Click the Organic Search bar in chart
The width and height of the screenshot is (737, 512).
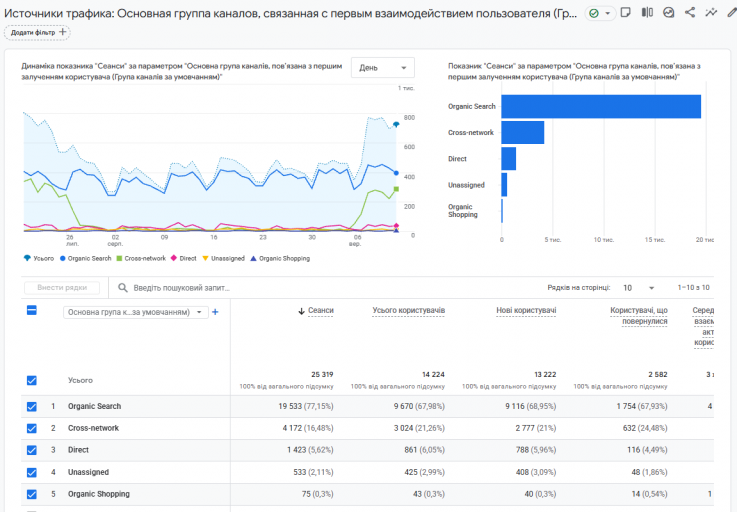pyautogui.click(x=601, y=106)
